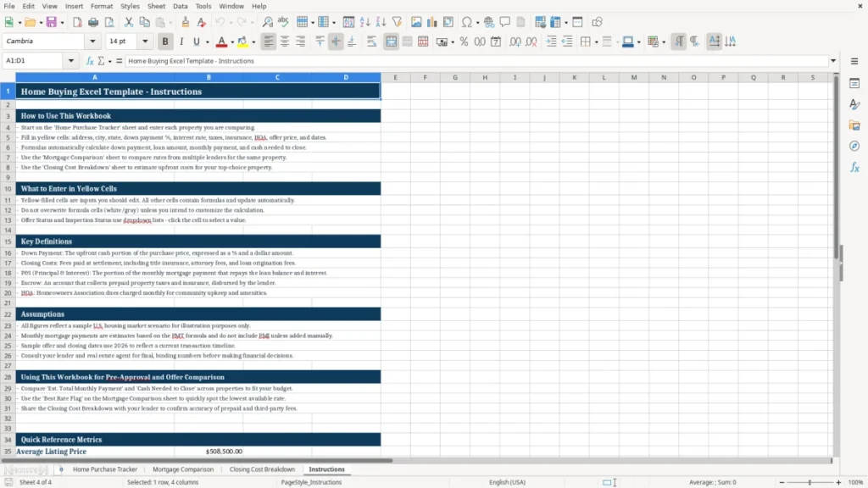Open the sidebar Gallery panel
868x488 pixels.
point(854,125)
